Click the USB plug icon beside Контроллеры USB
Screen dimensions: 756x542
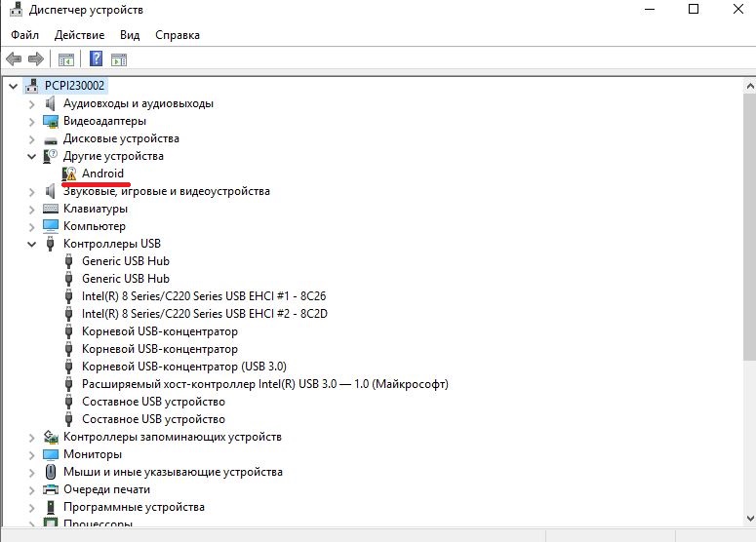coord(50,244)
